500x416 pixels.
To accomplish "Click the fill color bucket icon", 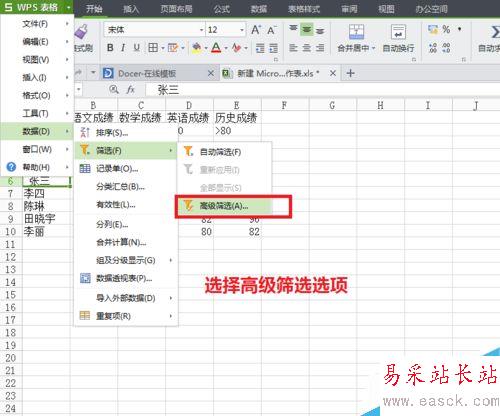I will pyautogui.click(x=197, y=48).
